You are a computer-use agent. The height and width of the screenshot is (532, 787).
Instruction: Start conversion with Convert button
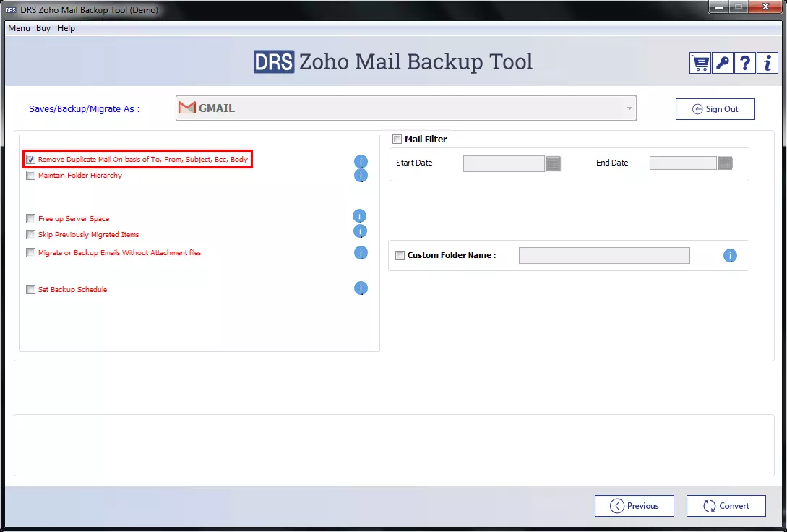726,506
